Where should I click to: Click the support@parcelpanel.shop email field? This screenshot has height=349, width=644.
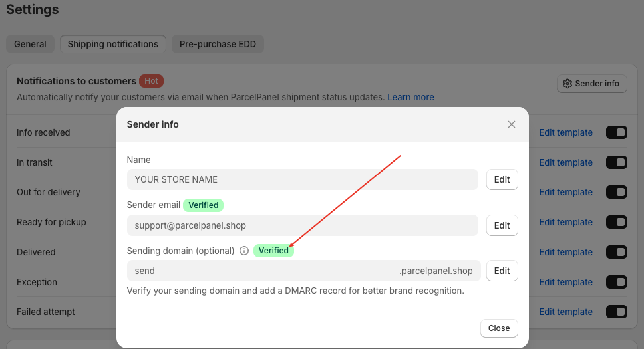(x=302, y=225)
